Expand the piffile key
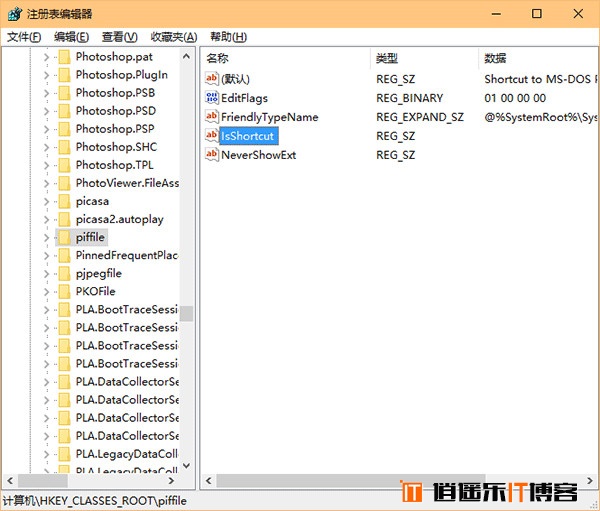Screen dimensions: 600x511 tap(46, 238)
